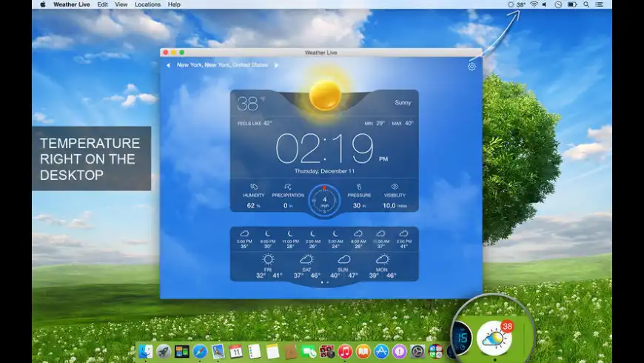Open Notification Center from the menu bar

coord(600,4)
